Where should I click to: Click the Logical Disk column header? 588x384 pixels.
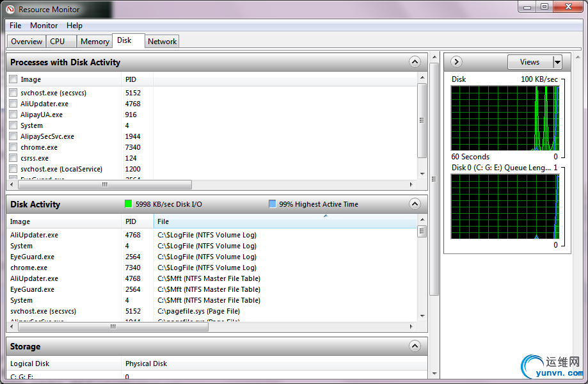64,364
